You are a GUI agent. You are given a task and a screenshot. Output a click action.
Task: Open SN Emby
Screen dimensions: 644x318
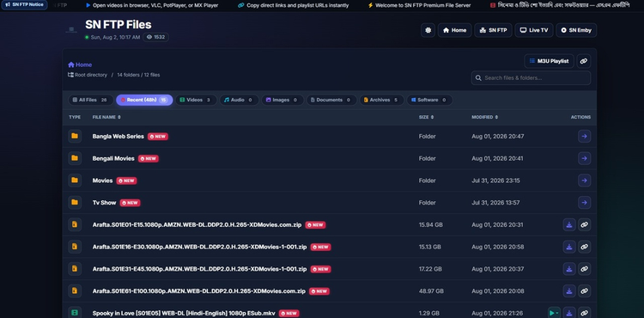[x=576, y=30]
